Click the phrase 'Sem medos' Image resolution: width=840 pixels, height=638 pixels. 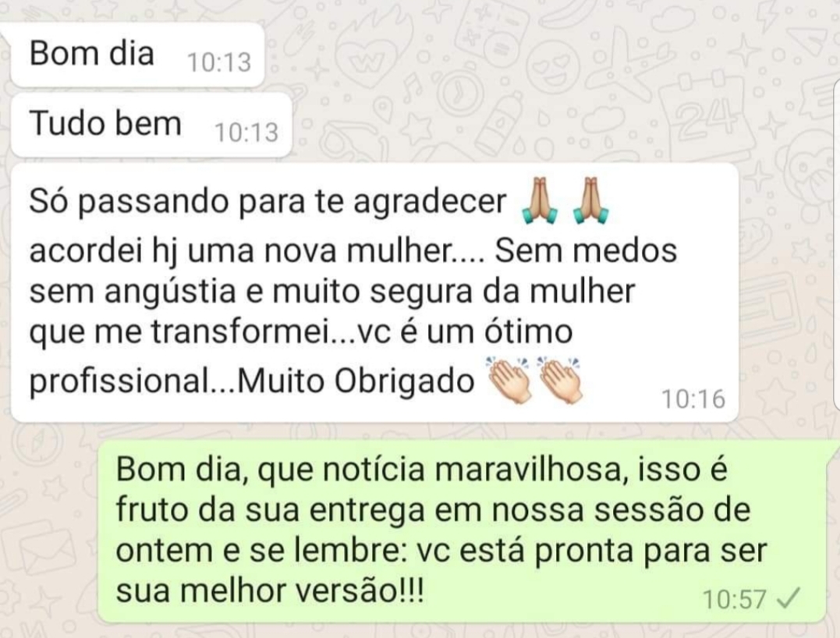click(586, 250)
